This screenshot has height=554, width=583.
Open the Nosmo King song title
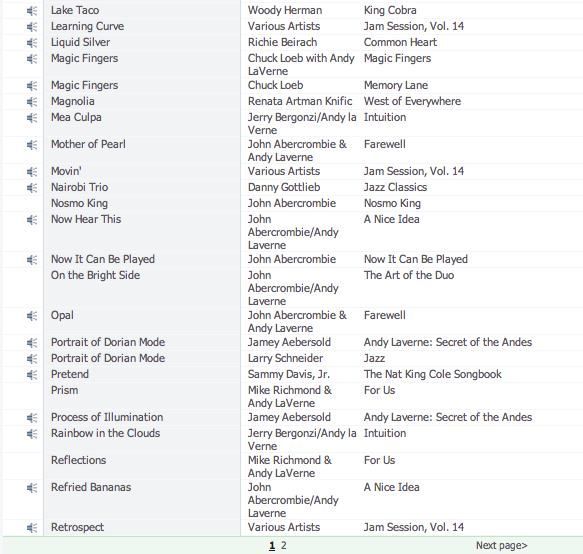[79, 203]
